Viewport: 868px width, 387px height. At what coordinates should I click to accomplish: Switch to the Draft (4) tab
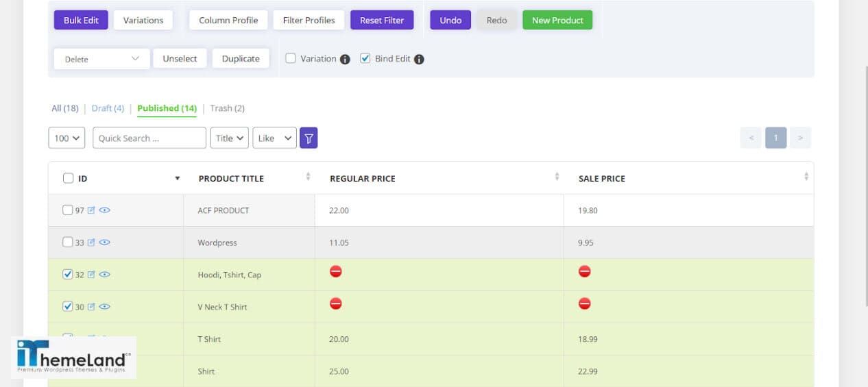[x=108, y=108]
